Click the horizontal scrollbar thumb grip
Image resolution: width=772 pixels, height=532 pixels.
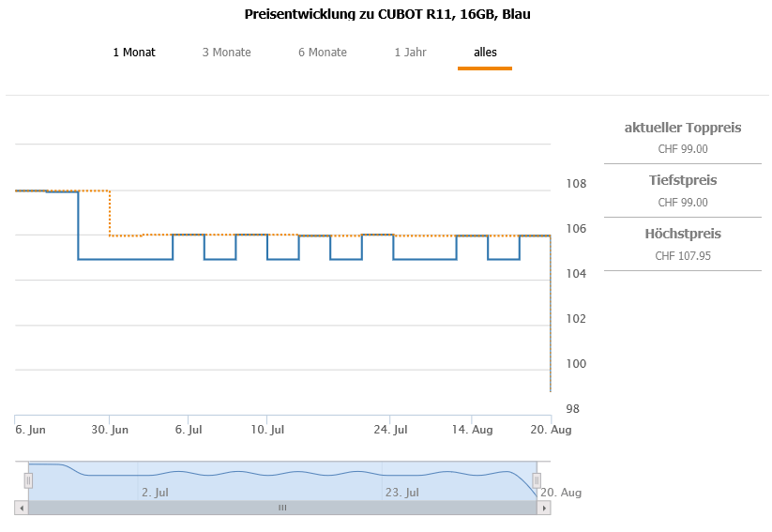[x=282, y=508]
